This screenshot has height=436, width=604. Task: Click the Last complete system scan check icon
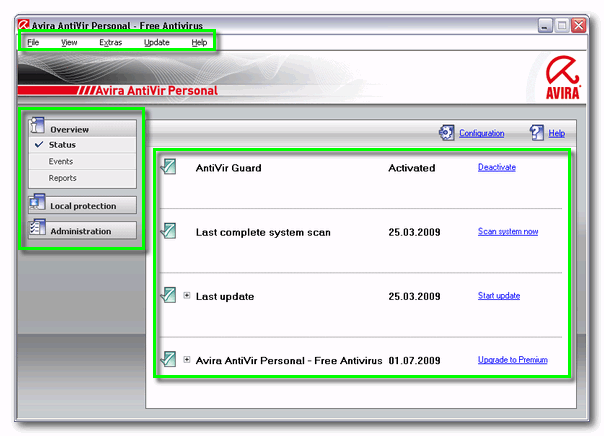click(168, 231)
